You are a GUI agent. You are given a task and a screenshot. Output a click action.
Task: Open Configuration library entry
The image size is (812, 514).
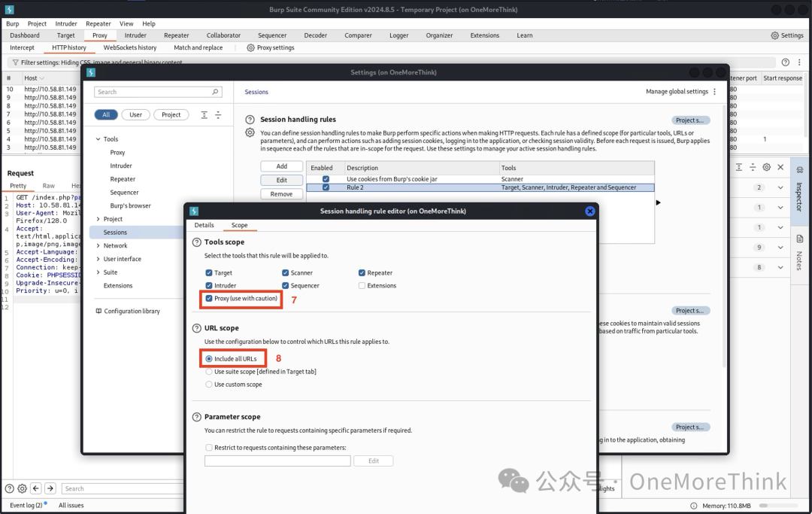tap(128, 311)
